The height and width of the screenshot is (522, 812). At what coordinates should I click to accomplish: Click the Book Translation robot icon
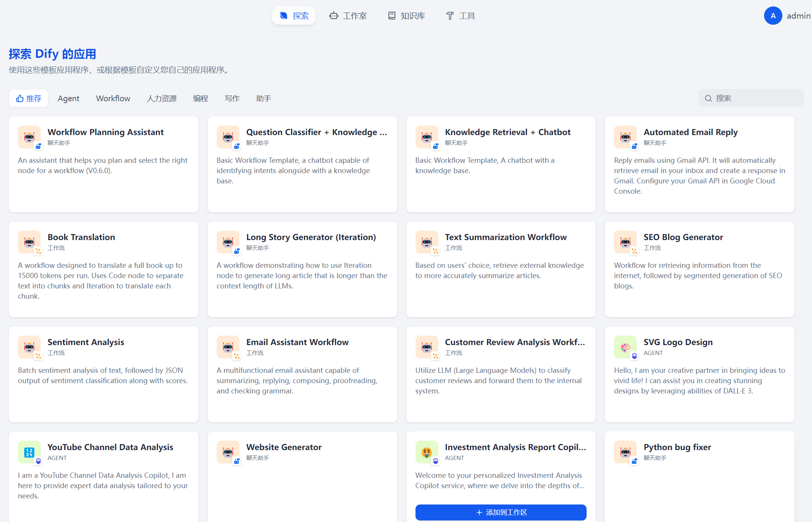pyautogui.click(x=29, y=242)
